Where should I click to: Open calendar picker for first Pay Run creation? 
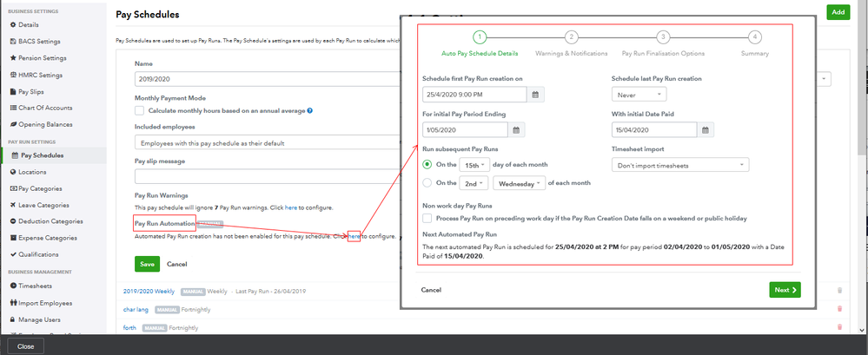click(535, 95)
